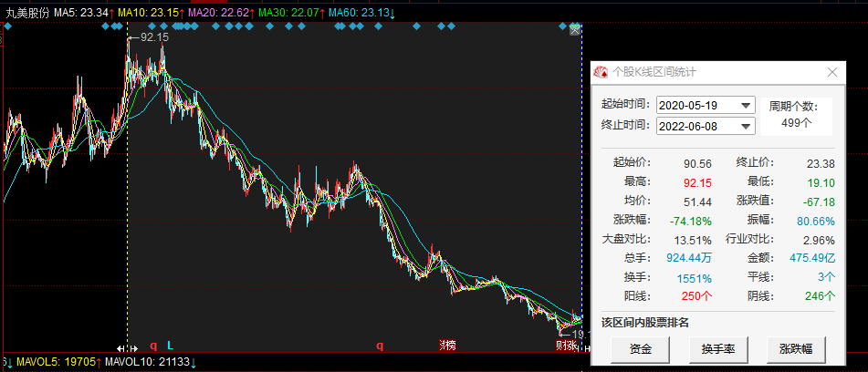
Task: Click the cyan L marker on the time axis
Action: point(170,346)
